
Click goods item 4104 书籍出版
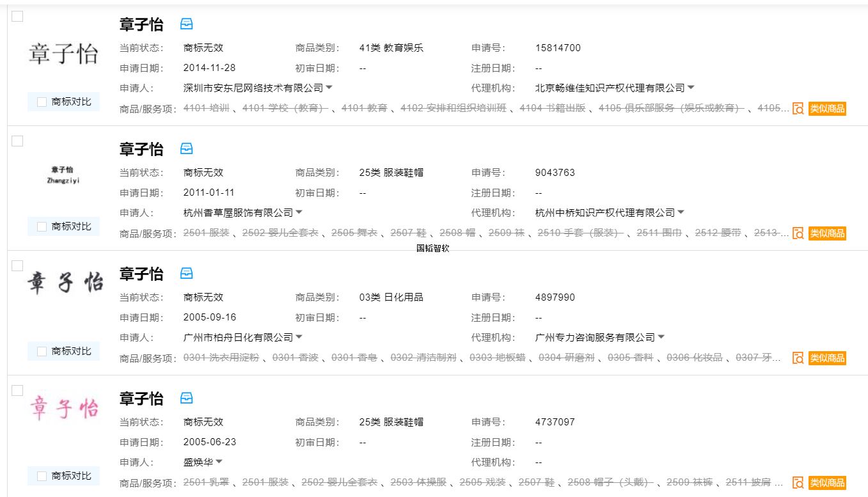(x=553, y=108)
